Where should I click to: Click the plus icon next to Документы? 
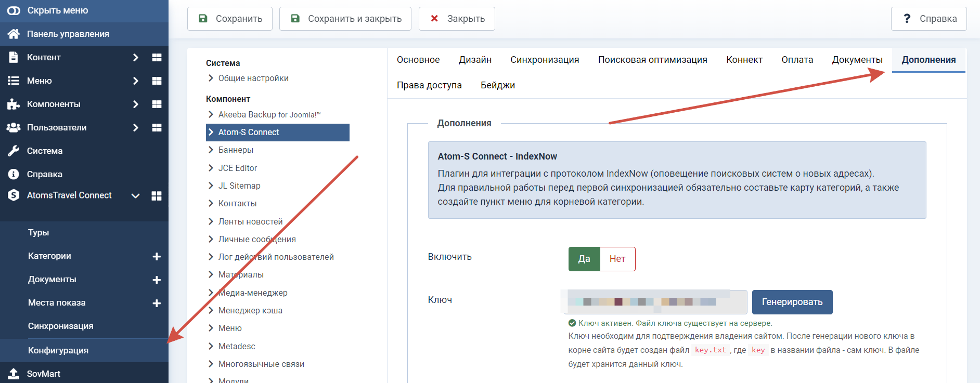point(157,280)
